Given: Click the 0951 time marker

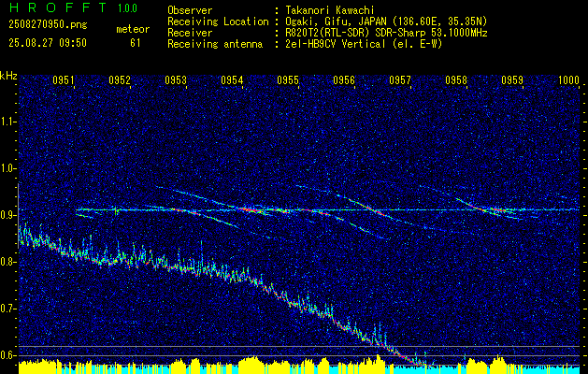Looking at the screenshot, I should [x=64, y=80].
